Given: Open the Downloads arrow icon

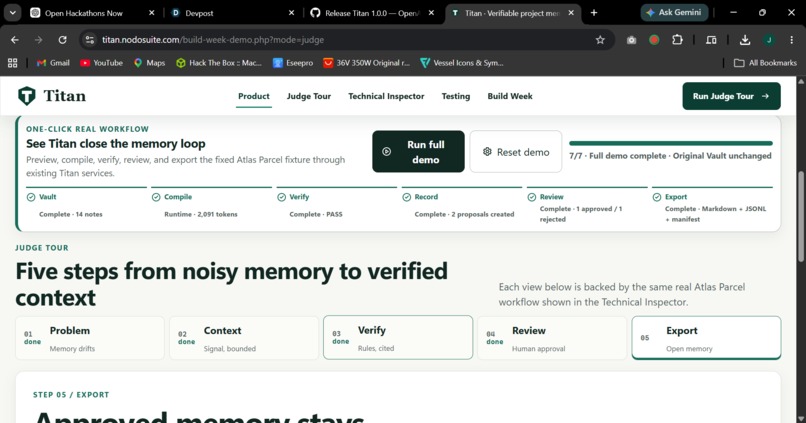Looking at the screenshot, I should (x=745, y=40).
